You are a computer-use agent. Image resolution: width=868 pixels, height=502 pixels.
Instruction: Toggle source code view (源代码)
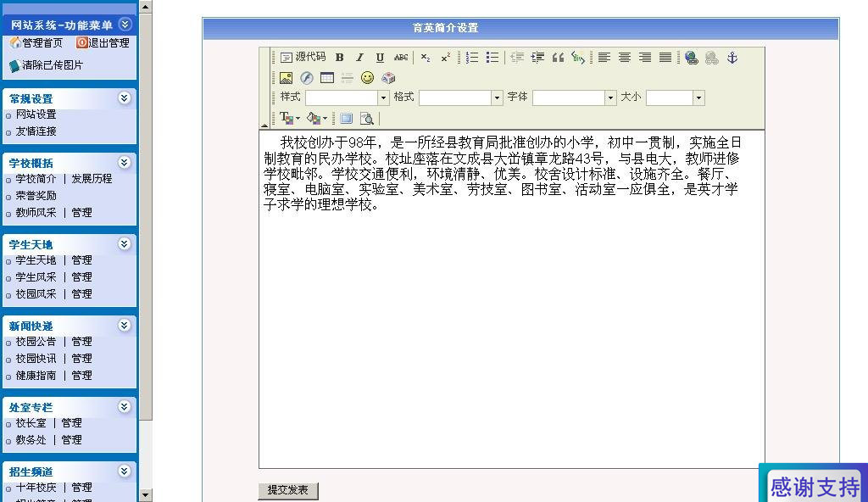tap(303, 57)
